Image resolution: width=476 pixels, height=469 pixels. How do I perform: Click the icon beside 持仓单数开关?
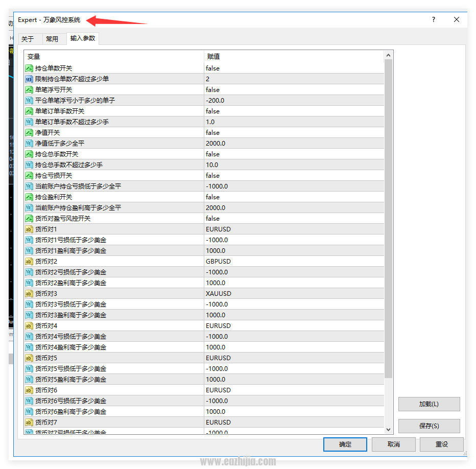coord(29,68)
